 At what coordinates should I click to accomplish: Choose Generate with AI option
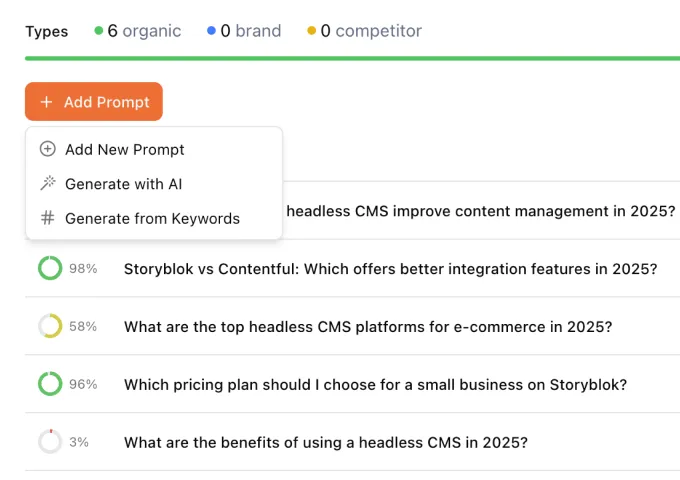click(x=123, y=184)
